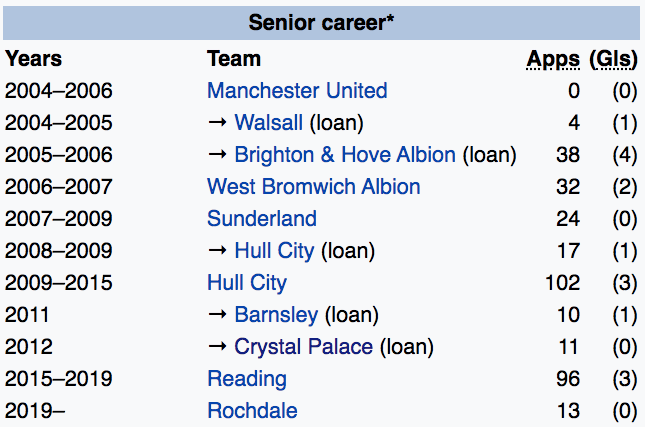Click the Hull City loan link for 2008–2009
645x427 pixels.
click(x=274, y=251)
